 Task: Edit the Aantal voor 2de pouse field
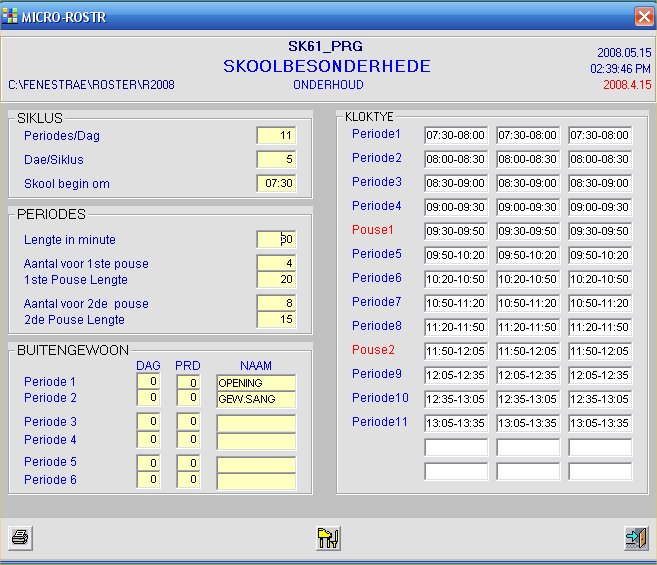tap(276, 303)
